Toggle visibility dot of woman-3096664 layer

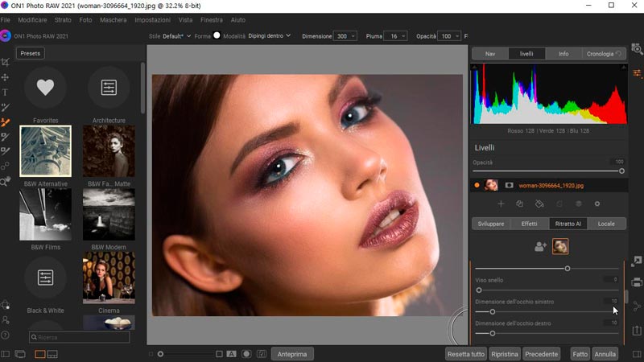tap(477, 185)
